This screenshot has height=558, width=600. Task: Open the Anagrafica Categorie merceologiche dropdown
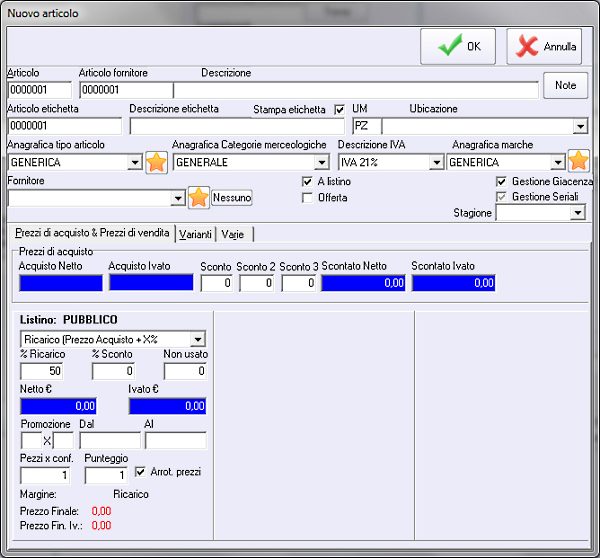tap(321, 162)
